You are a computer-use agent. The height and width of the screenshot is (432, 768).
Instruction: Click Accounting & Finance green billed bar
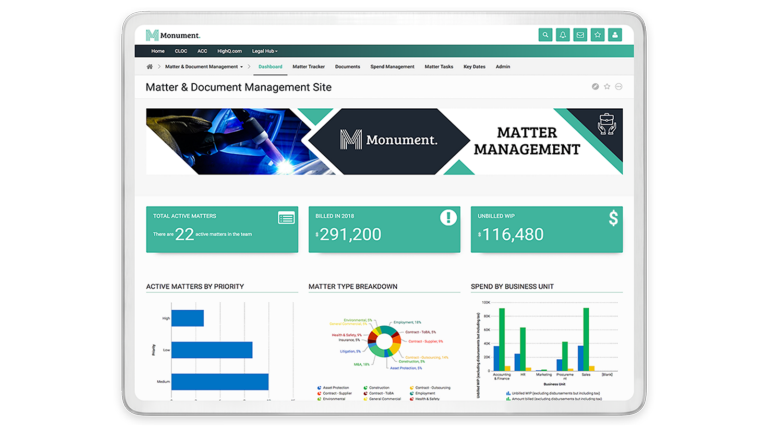click(x=502, y=339)
